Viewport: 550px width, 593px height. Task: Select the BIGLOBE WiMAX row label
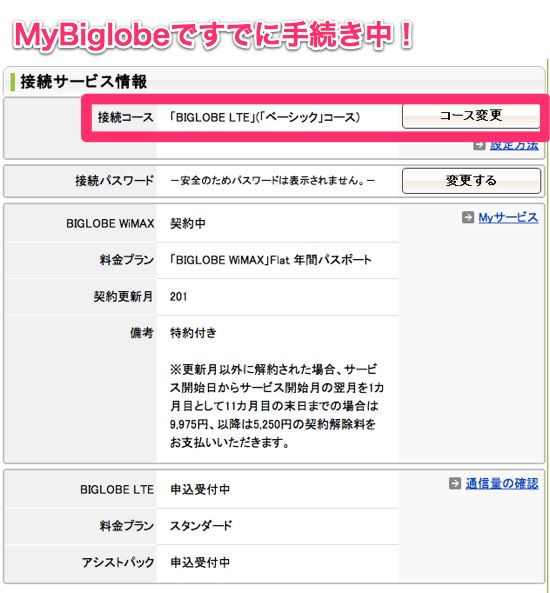[x=110, y=224]
